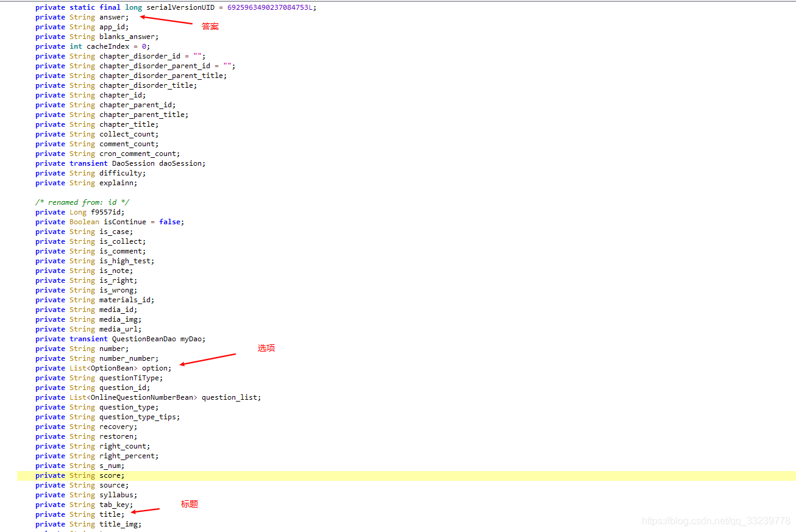This screenshot has width=796, height=532.
Task: Select the chapter_parent_title line
Action: [112, 115]
